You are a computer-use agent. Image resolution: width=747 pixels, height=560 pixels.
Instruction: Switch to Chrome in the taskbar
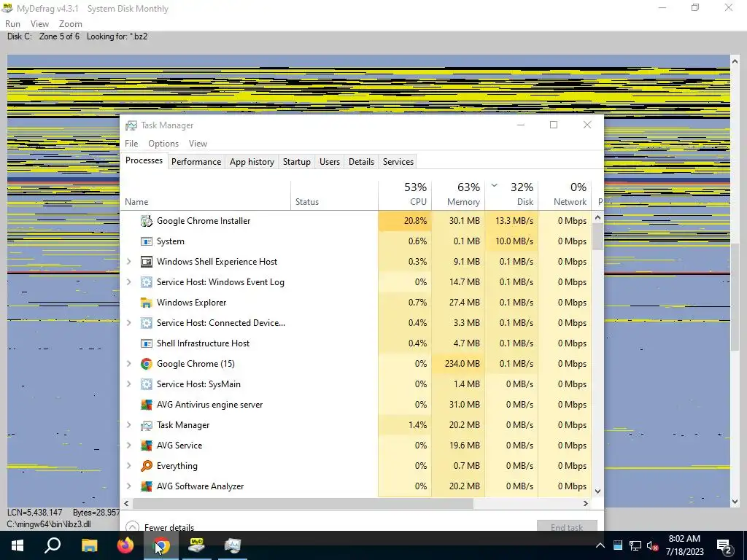pos(161,545)
